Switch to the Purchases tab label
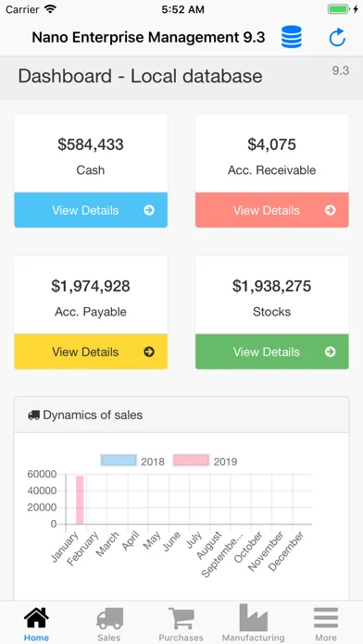The height and width of the screenshot is (644, 363). (181, 638)
